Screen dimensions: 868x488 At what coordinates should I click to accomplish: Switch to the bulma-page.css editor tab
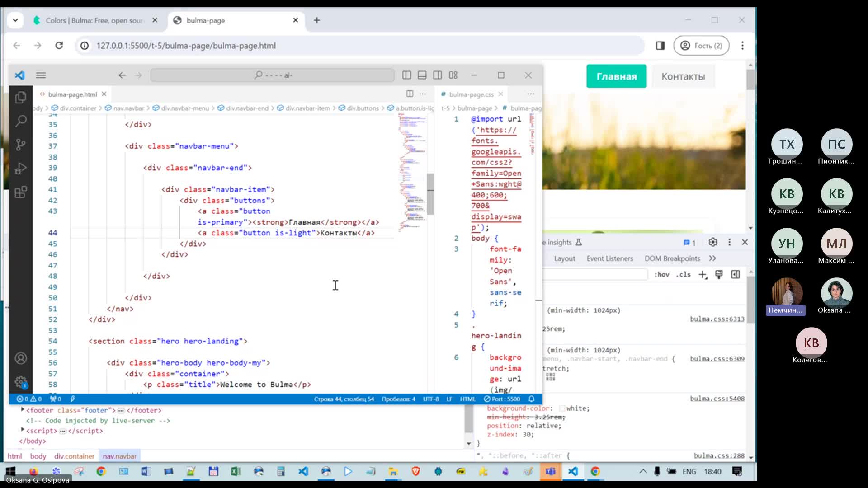[471, 94]
